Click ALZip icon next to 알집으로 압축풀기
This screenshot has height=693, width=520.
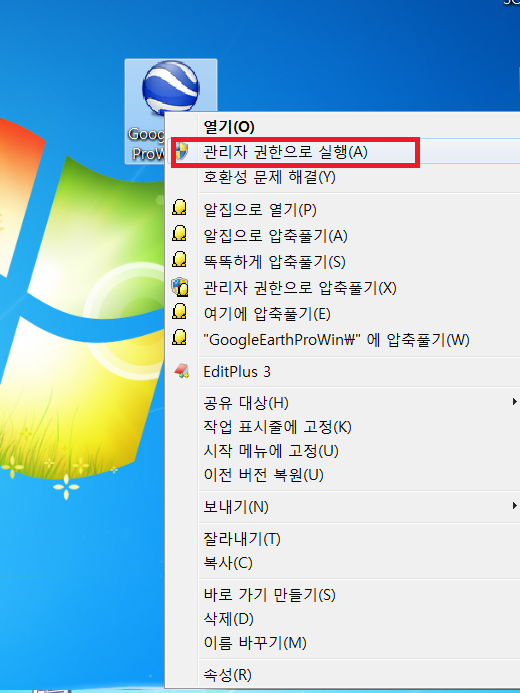pos(179,233)
